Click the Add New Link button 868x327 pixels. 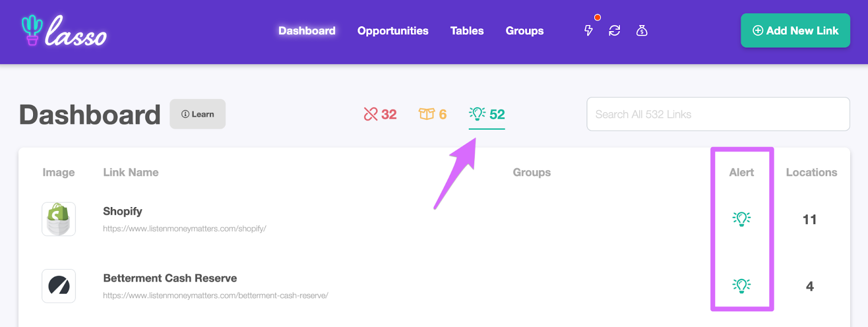pos(795,30)
